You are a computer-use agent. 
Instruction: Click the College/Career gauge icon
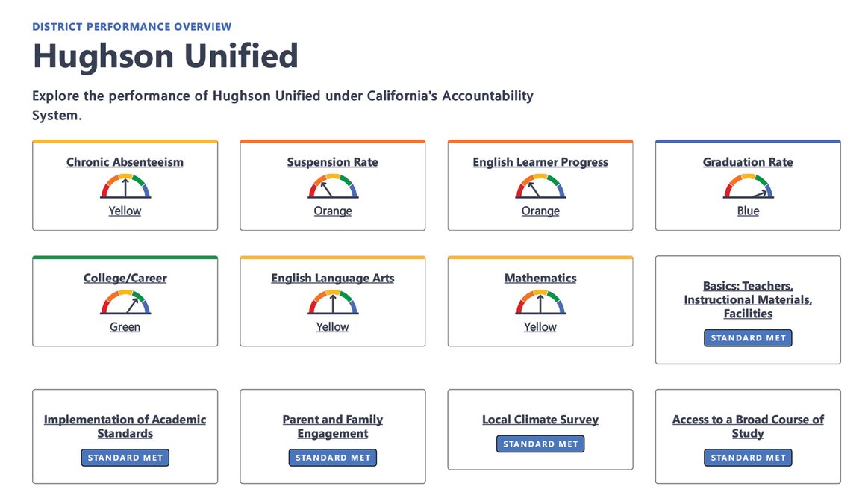125,302
